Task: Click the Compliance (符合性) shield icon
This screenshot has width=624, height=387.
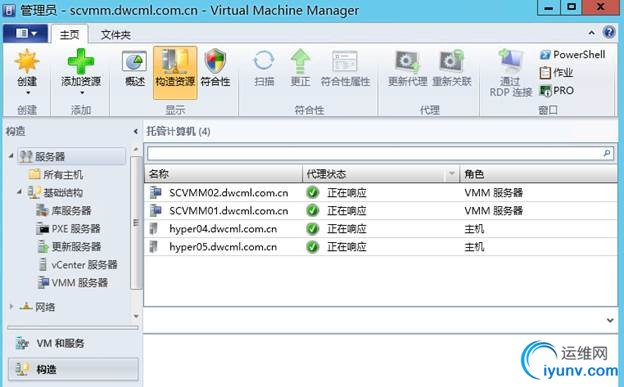Action: pos(215,61)
